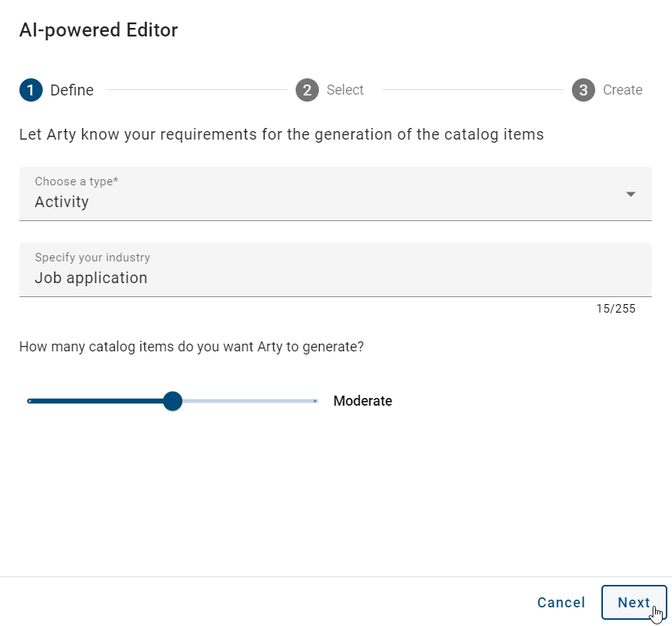Click the right end of the catalog items slider
Viewport: 672px width, 626px height.
[314, 401]
